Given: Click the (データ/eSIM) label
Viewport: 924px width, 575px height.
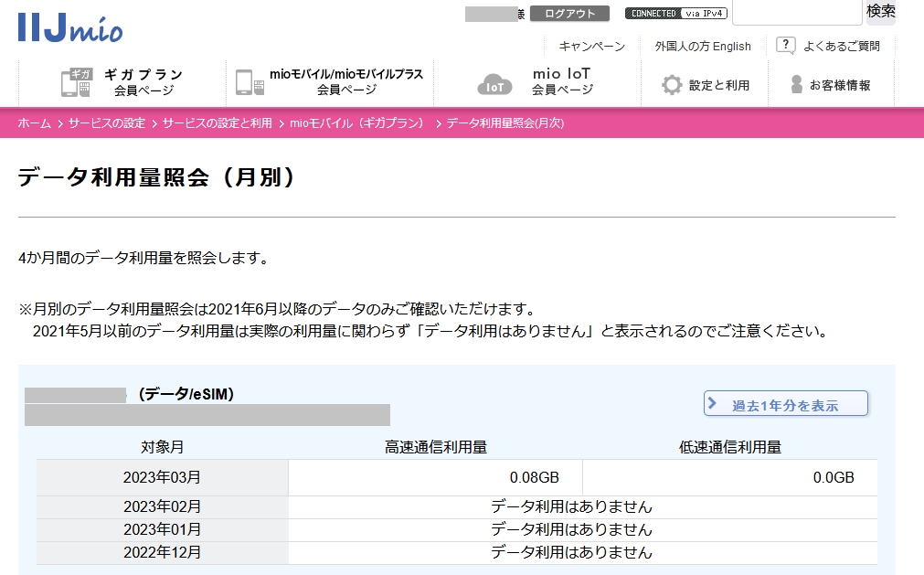Looking at the screenshot, I should (x=186, y=394).
